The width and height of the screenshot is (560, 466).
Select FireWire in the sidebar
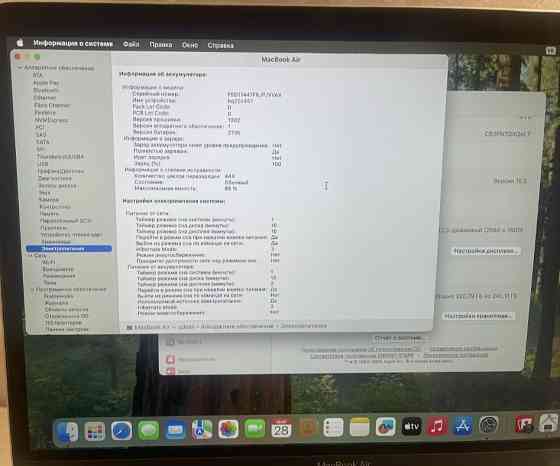[45, 112]
